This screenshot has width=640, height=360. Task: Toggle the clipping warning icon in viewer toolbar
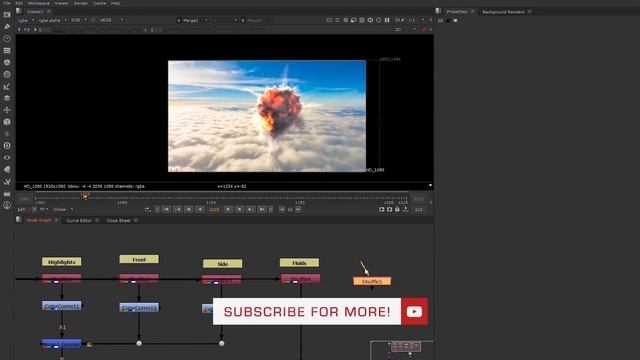pyautogui.click(x=345, y=20)
